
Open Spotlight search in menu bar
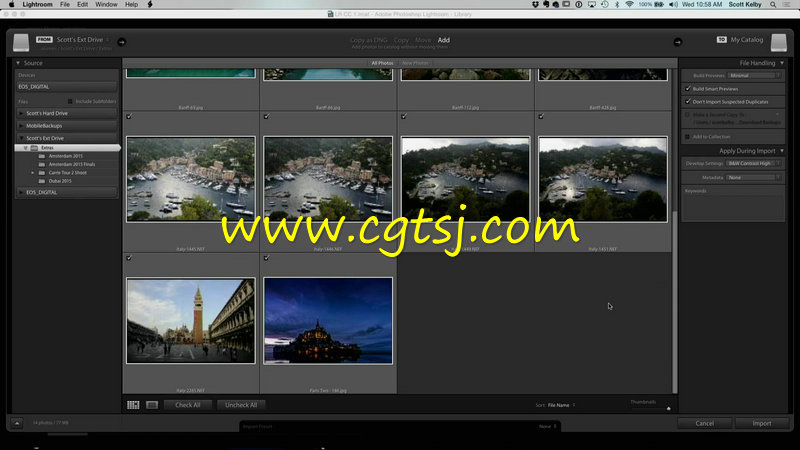[x=773, y=5]
